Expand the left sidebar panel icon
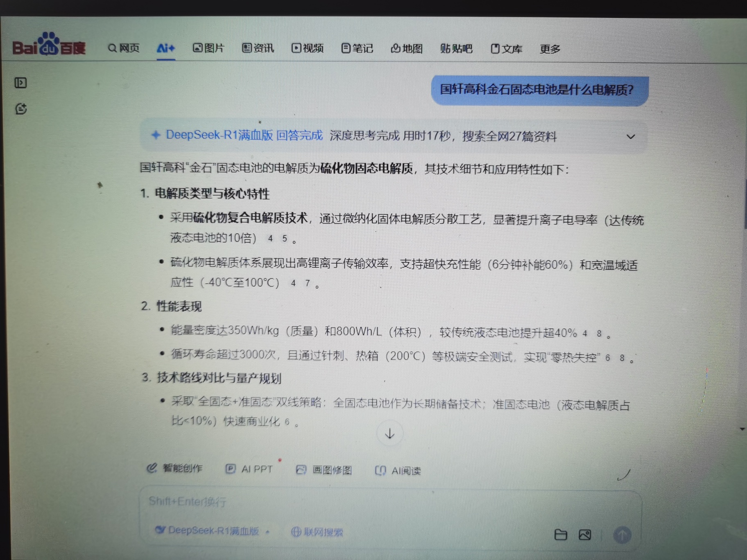 20,83
